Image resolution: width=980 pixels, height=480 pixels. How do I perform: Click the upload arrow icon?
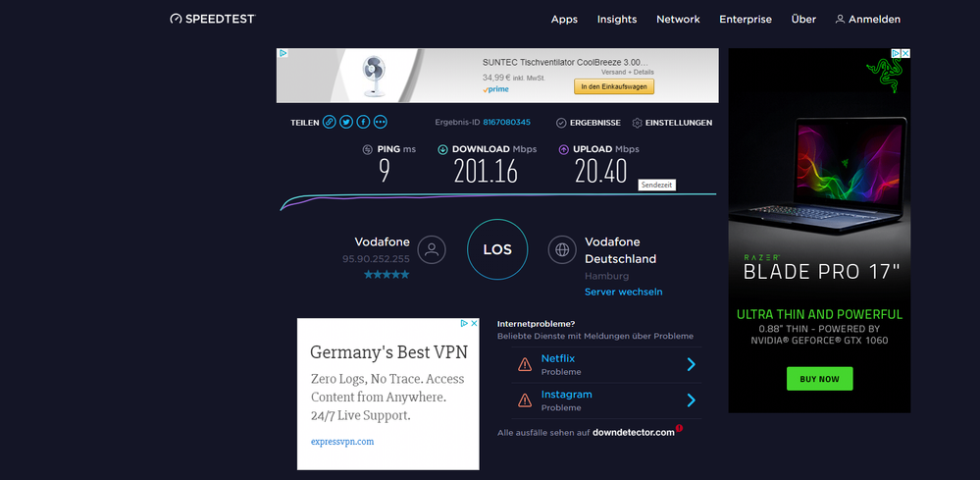click(x=563, y=149)
